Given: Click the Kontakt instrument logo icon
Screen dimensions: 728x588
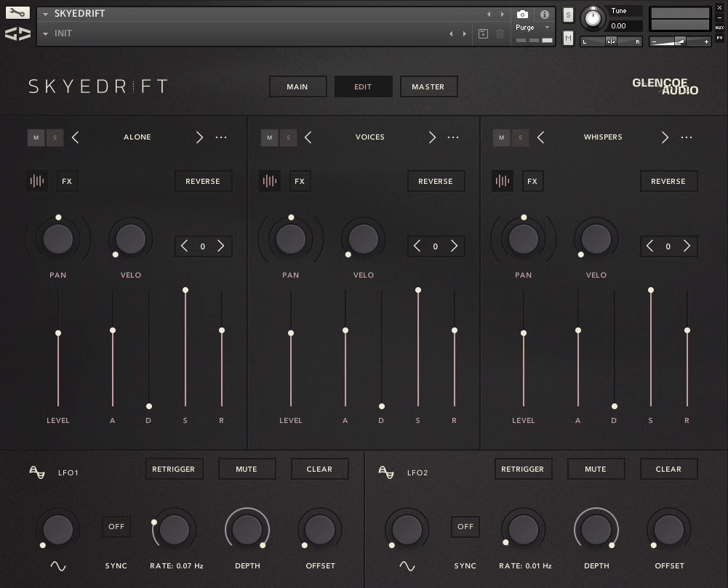Looking at the screenshot, I should (x=17, y=33).
